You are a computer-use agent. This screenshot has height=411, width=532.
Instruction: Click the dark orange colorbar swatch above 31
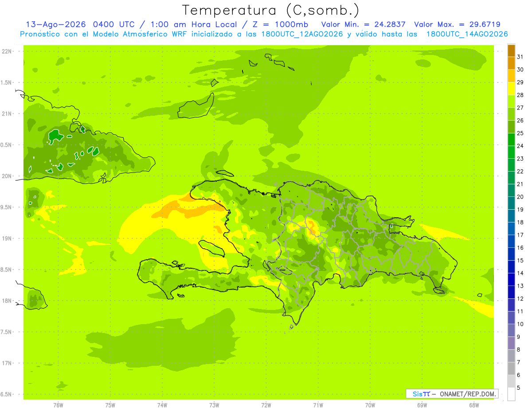point(511,51)
